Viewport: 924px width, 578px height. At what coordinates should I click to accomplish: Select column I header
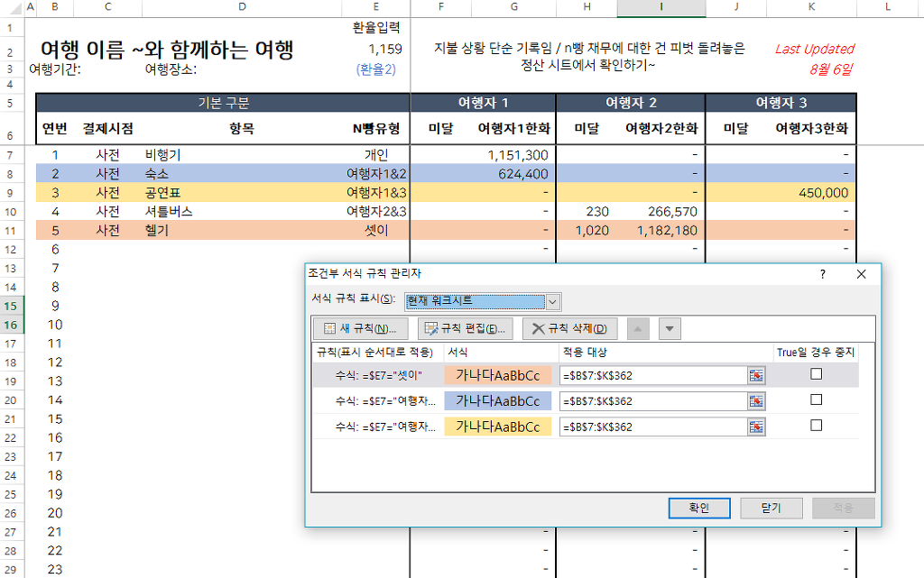[x=661, y=8]
